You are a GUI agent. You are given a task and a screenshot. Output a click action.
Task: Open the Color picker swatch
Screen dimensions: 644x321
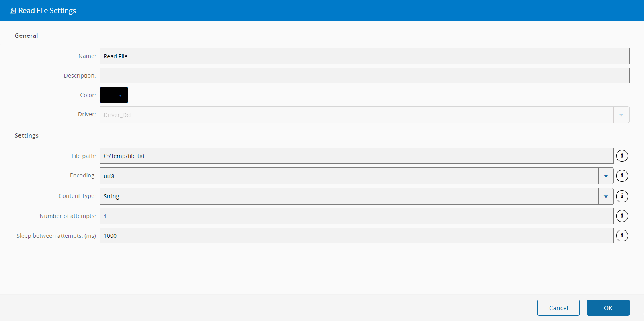(x=114, y=95)
